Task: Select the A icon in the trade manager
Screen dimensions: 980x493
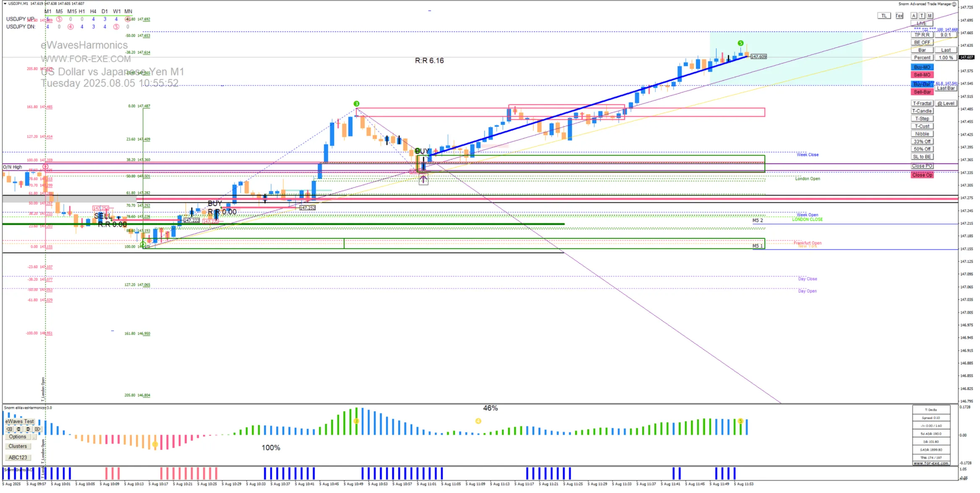Action: [x=914, y=15]
